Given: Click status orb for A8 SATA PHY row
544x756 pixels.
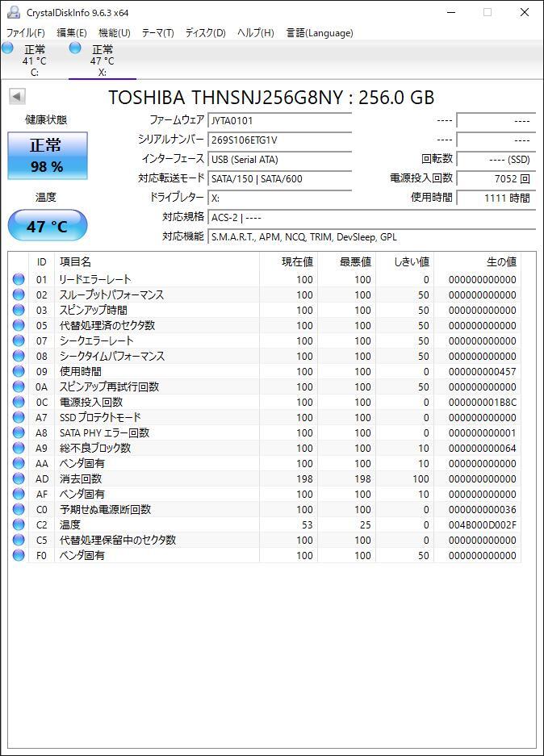Looking at the screenshot, I should click(x=19, y=432).
